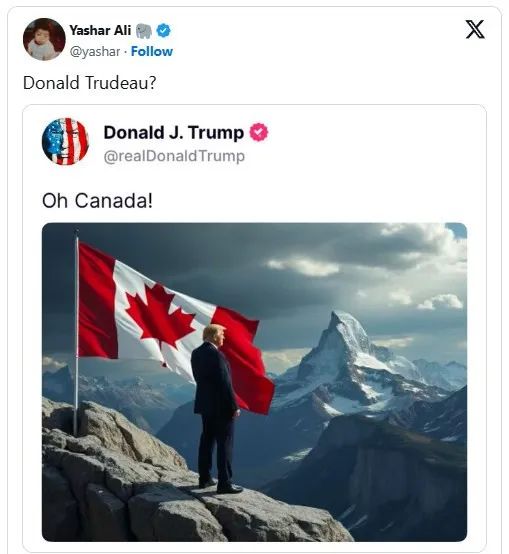The width and height of the screenshot is (509, 554).
Task: Follow the @yashar account
Action: pyautogui.click(x=152, y=52)
